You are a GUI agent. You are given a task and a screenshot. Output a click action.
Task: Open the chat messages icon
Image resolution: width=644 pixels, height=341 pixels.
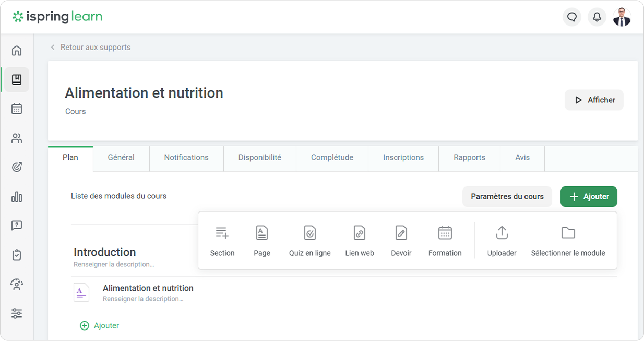coord(572,17)
